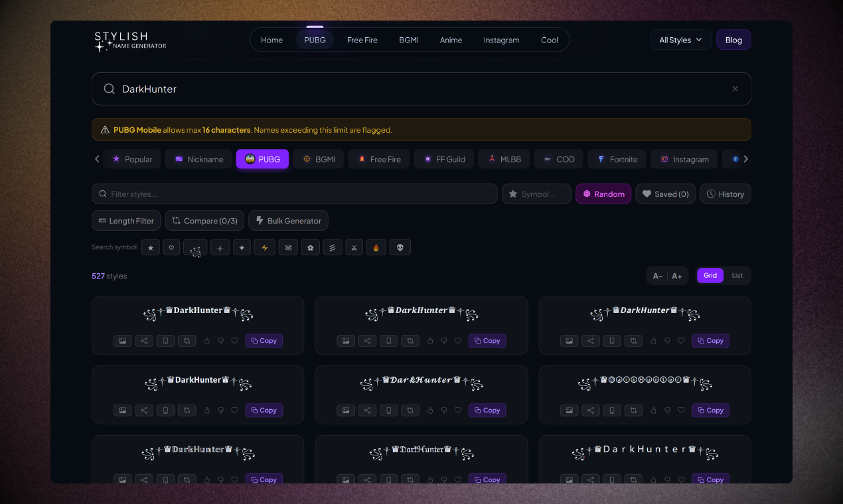
Task: Search by the star symbol chip
Action: tap(151, 247)
